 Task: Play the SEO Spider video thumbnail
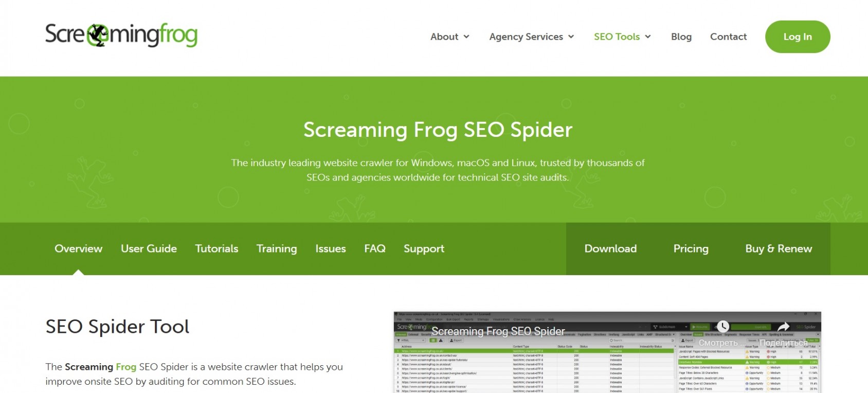point(607,352)
